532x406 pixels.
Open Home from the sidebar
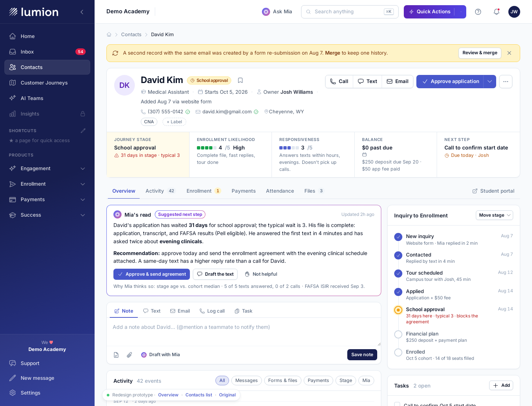tap(47, 36)
